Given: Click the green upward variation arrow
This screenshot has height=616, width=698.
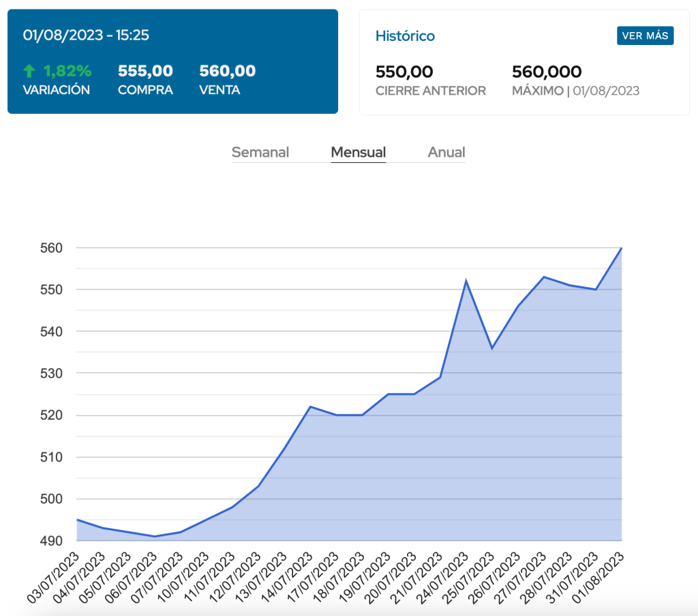Looking at the screenshot, I should coord(29,71).
